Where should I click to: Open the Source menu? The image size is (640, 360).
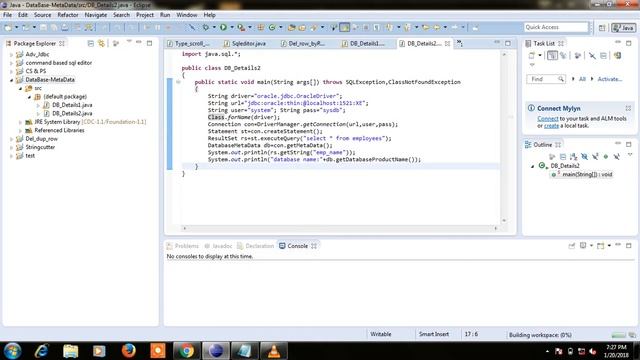42,15
